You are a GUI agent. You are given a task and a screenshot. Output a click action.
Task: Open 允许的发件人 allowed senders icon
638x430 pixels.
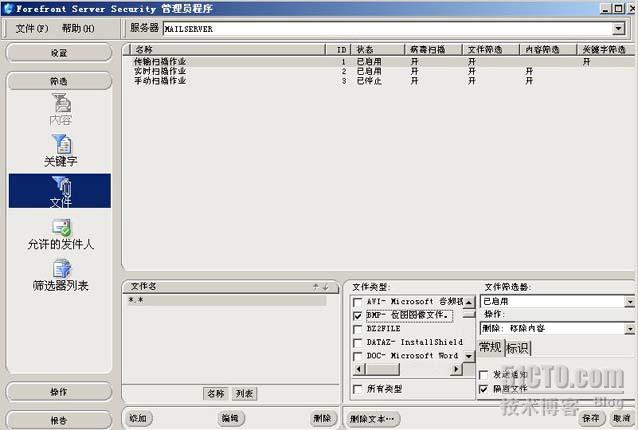61,234
